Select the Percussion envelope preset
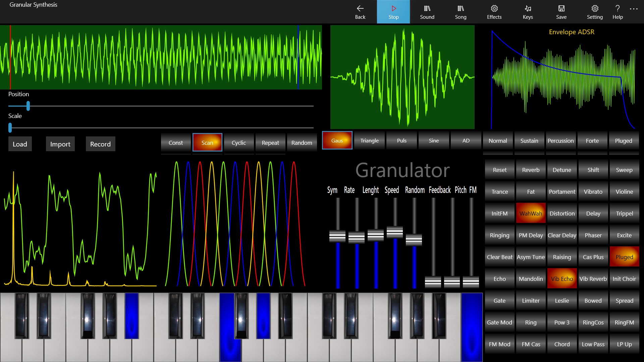The image size is (644, 362). pos(560,141)
